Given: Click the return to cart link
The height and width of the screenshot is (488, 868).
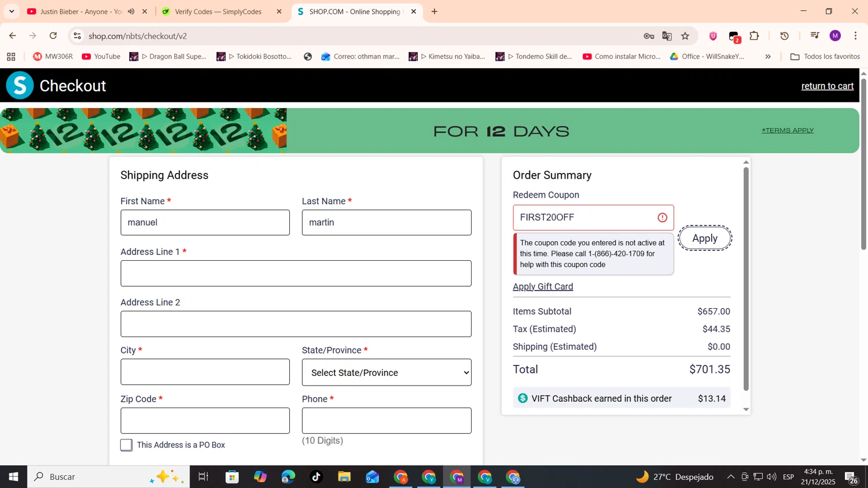Looking at the screenshot, I should point(827,86).
